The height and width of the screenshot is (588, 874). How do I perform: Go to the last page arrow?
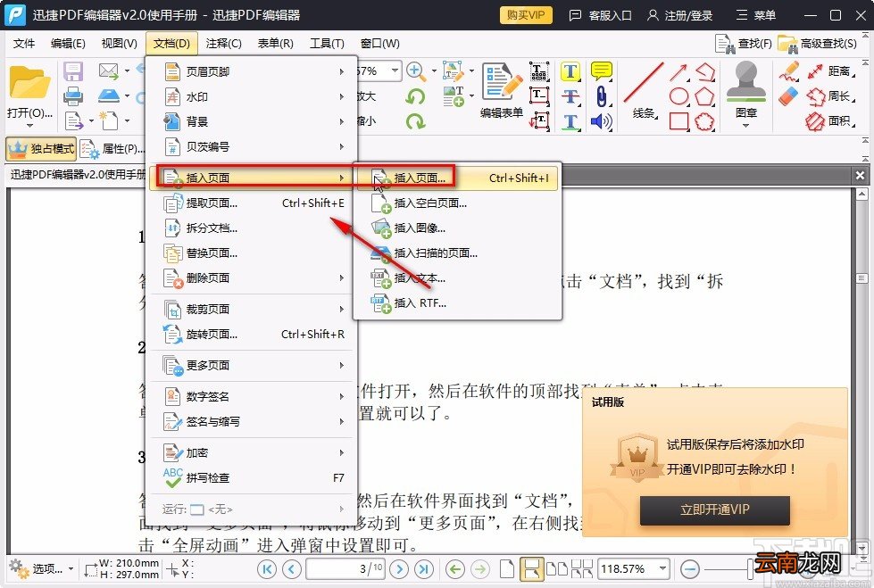coord(424,569)
